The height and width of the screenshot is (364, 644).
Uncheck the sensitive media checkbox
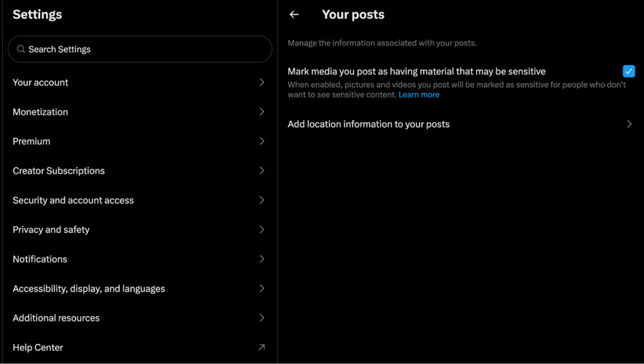coord(628,71)
